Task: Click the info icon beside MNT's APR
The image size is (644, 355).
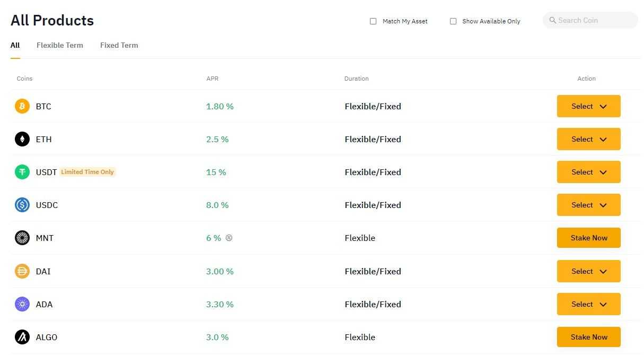Action: click(x=228, y=238)
